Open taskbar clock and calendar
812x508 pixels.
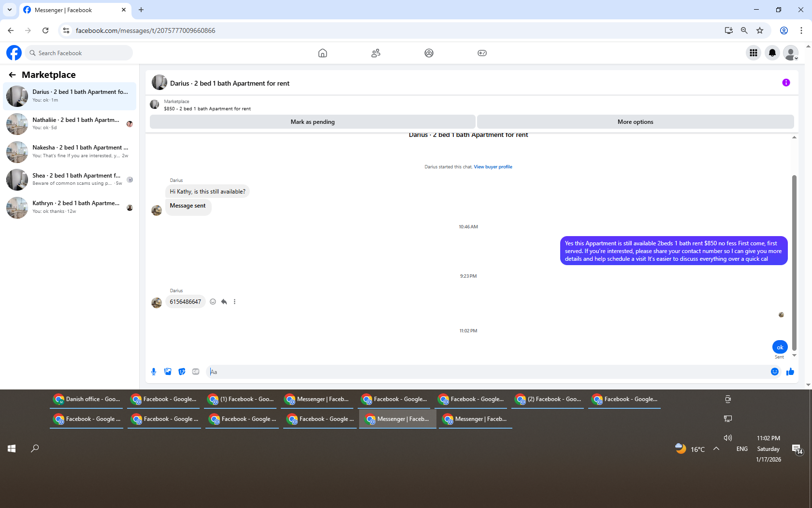(768, 449)
